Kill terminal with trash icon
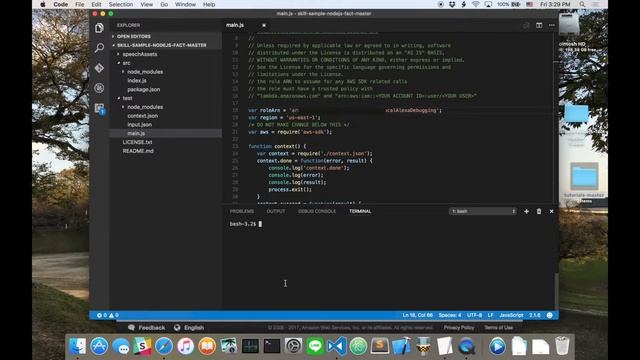This screenshot has height=360, width=640. click(539, 211)
